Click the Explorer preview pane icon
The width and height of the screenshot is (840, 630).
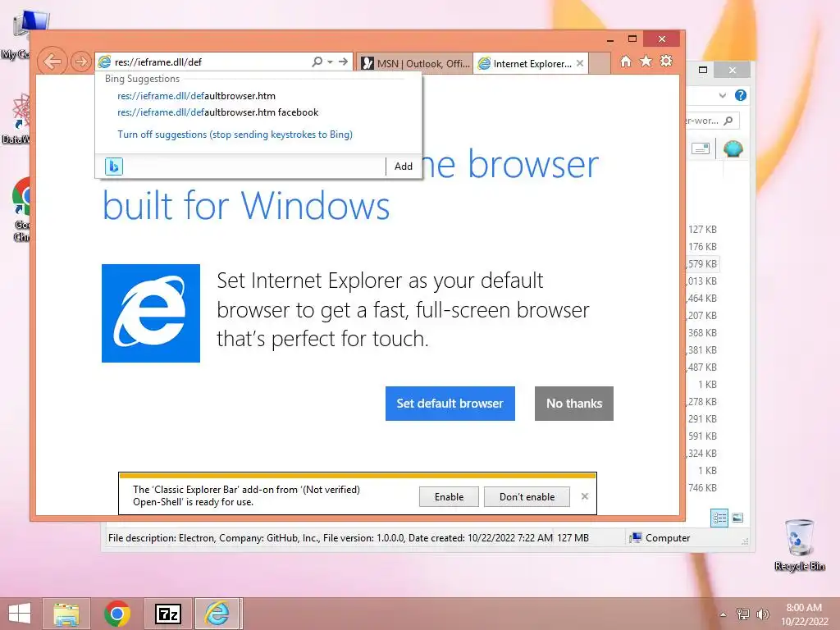701,148
